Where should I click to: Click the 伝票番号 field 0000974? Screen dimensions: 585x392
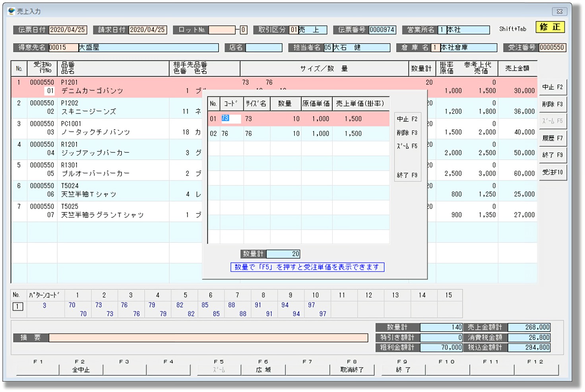coord(382,30)
